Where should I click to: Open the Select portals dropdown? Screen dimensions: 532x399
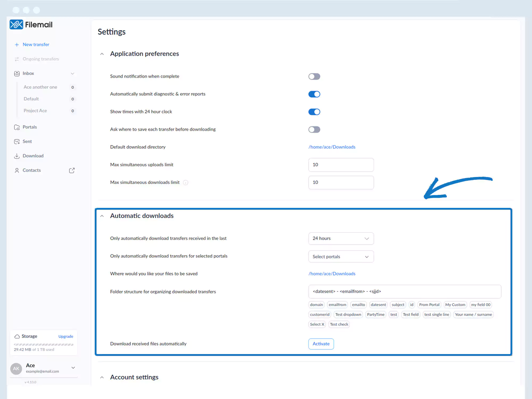tap(341, 257)
